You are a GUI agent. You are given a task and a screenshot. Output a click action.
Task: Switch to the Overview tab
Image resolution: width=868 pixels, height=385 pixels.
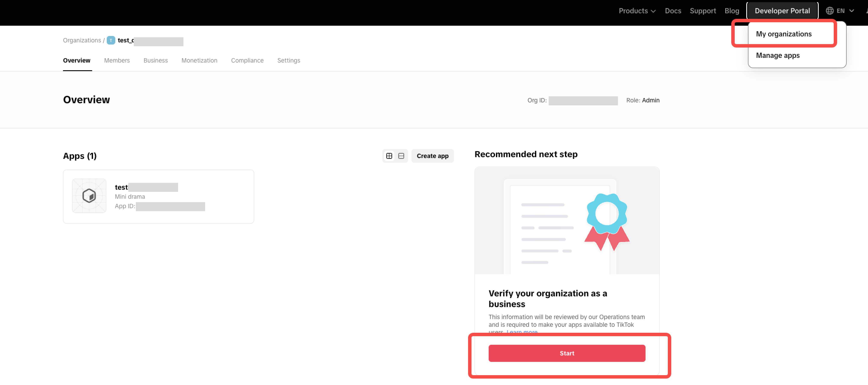pyautogui.click(x=77, y=61)
